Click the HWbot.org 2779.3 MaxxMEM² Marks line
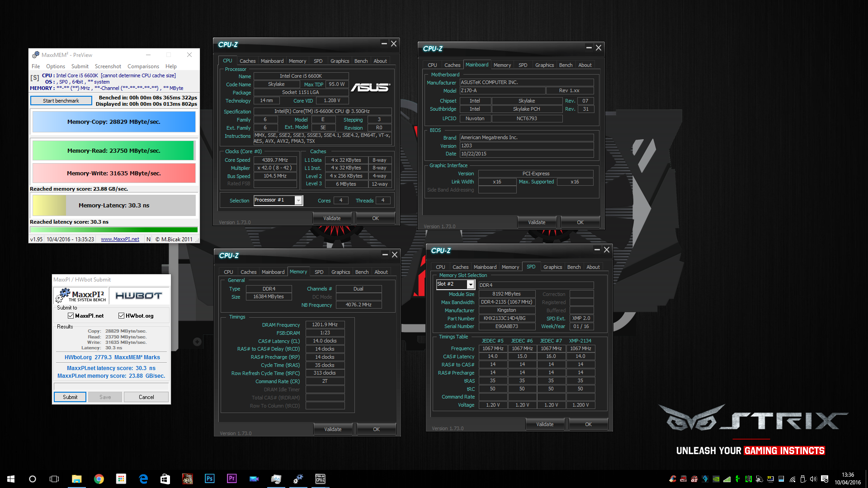 tap(112, 357)
